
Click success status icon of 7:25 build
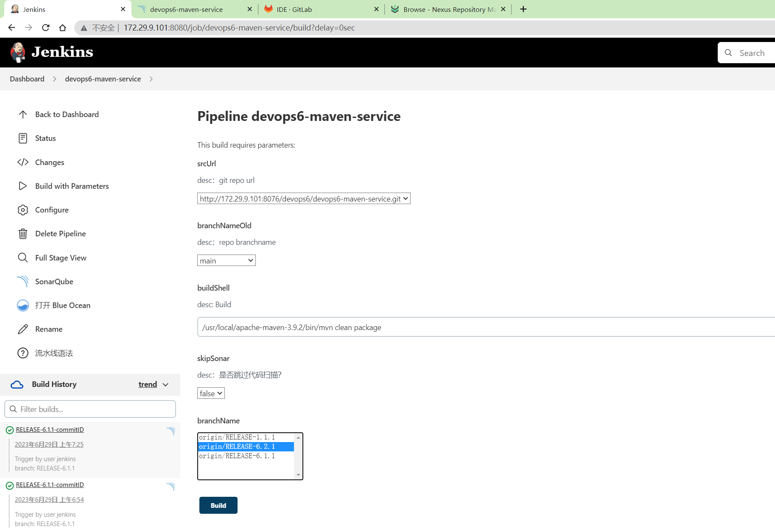(10, 430)
